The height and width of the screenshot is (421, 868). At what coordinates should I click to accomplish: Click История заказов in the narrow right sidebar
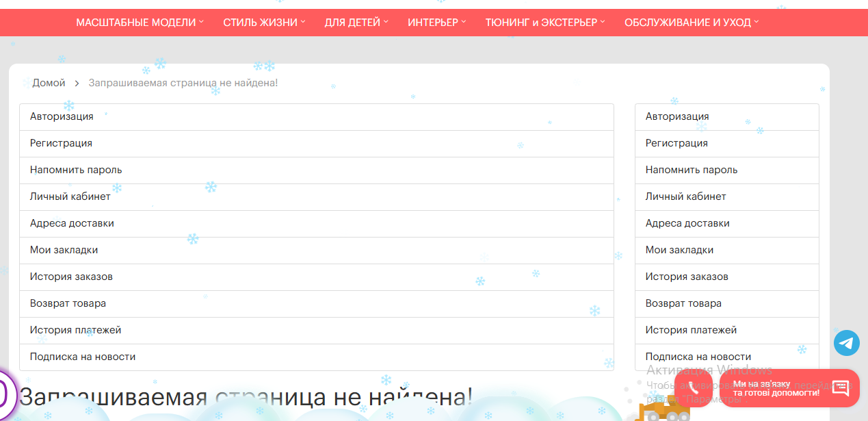coord(727,277)
